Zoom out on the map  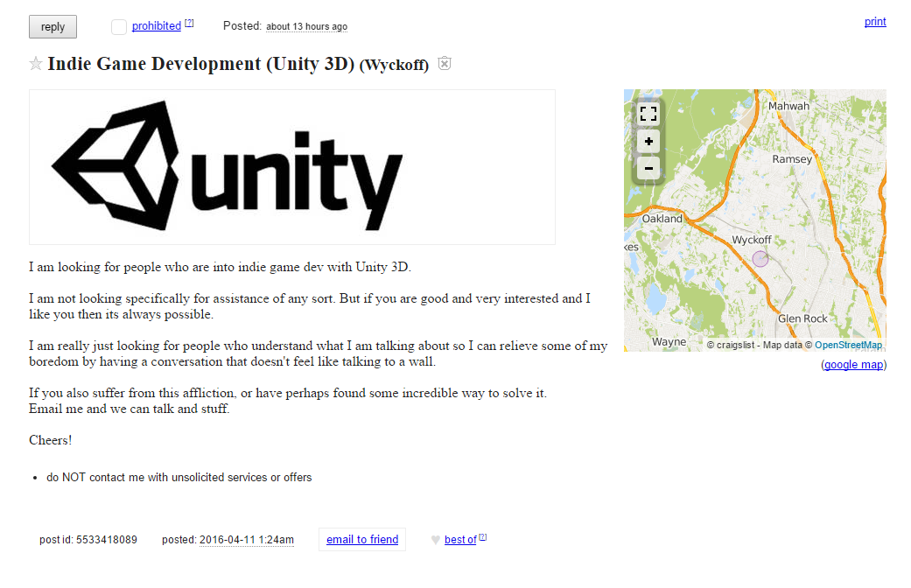(648, 169)
